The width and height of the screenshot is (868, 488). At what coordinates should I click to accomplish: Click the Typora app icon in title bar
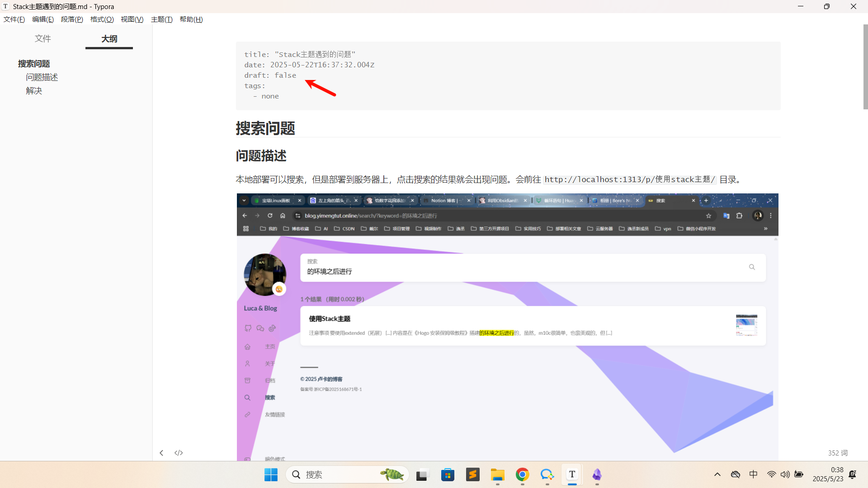pyautogui.click(x=6, y=6)
